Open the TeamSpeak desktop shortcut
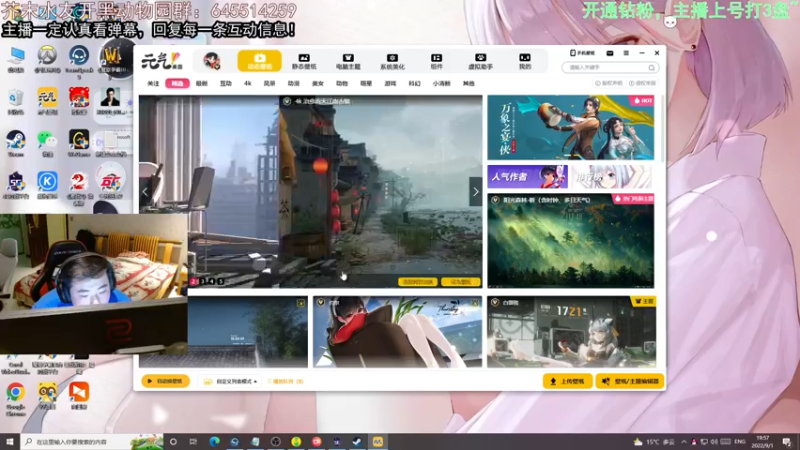The height and width of the screenshot is (450, 800). [79, 61]
